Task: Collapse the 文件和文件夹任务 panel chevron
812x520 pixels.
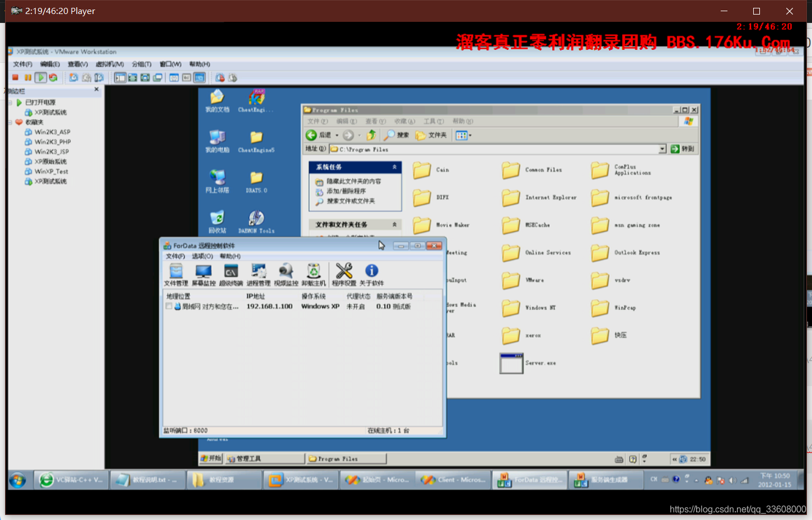Action: coord(394,225)
